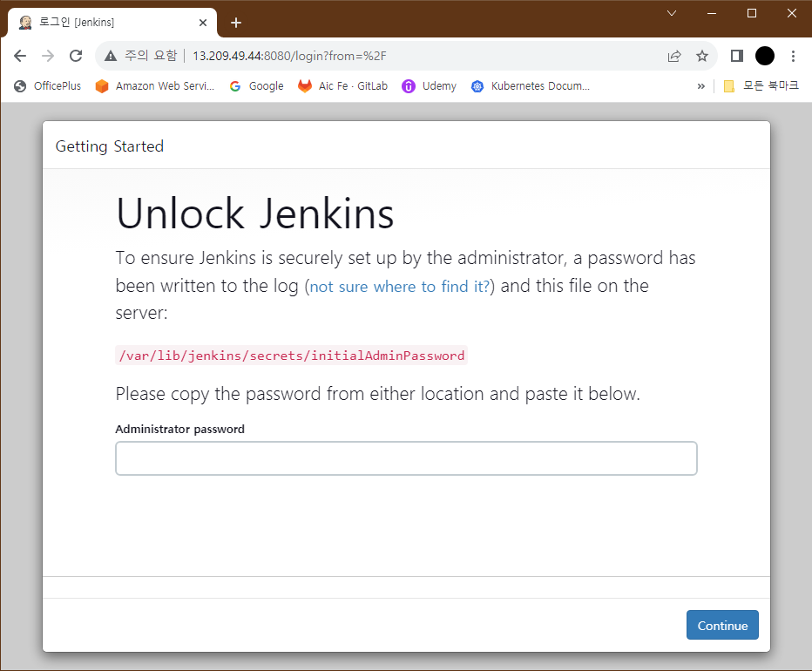Bookmark this page with the star icon
Viewport: 812px width, 671px height.
coord(701,56)
